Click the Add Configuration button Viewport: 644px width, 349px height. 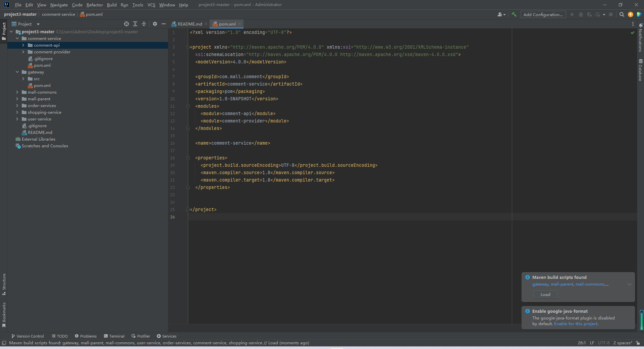click(543, 14)
